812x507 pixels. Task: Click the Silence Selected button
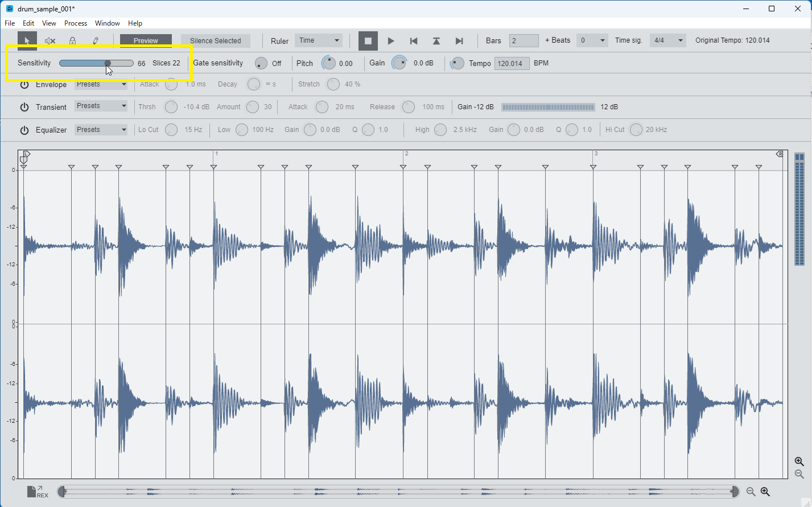tap(216, 41)
